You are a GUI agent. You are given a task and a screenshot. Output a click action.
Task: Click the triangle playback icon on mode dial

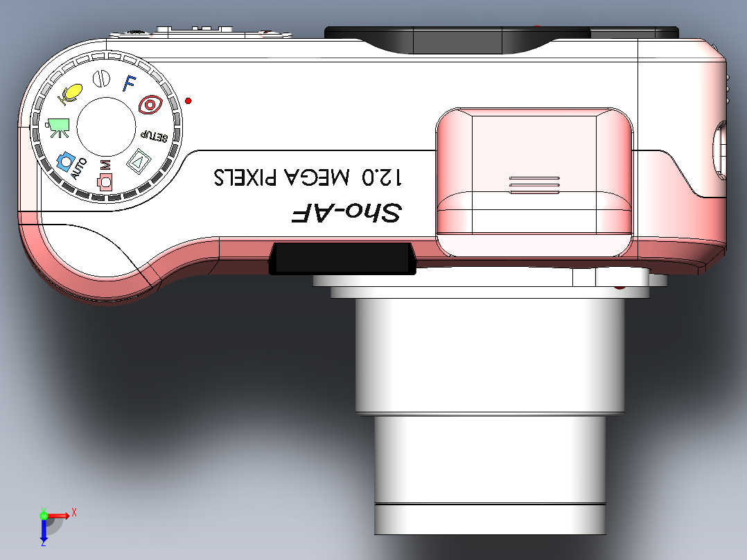(x=139, y=161)
